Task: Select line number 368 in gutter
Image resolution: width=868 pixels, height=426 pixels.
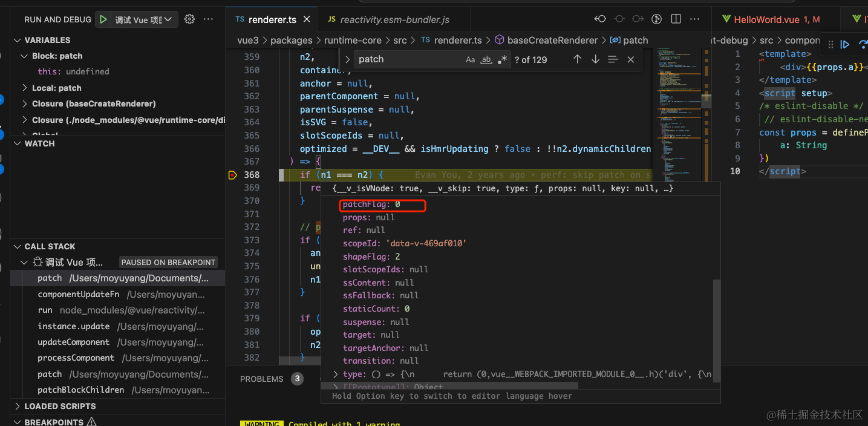Action: click(x=251, y=175)
